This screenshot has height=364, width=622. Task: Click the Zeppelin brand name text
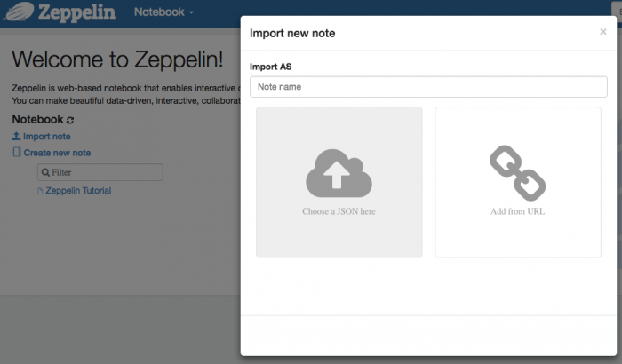point(77,12)
